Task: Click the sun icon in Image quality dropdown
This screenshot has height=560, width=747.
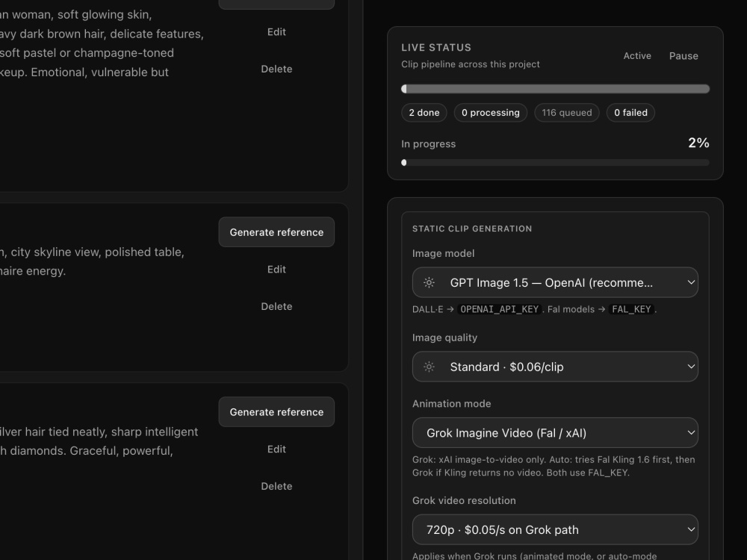Action: click(x=429, y=367)
